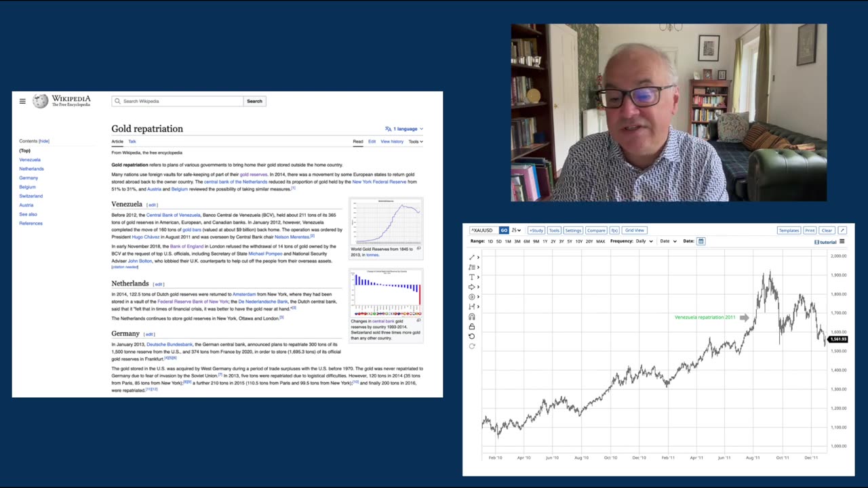The height and width of the screenshot is (488, 868).
Task: Click the Print button on chart
Action: click(810, 230)
